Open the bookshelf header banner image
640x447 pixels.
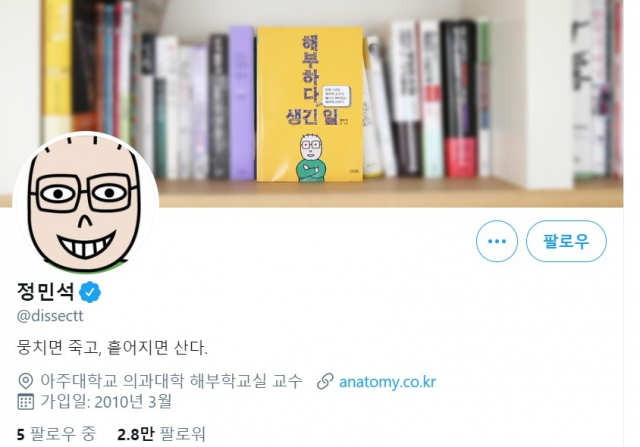coord(311,103)
